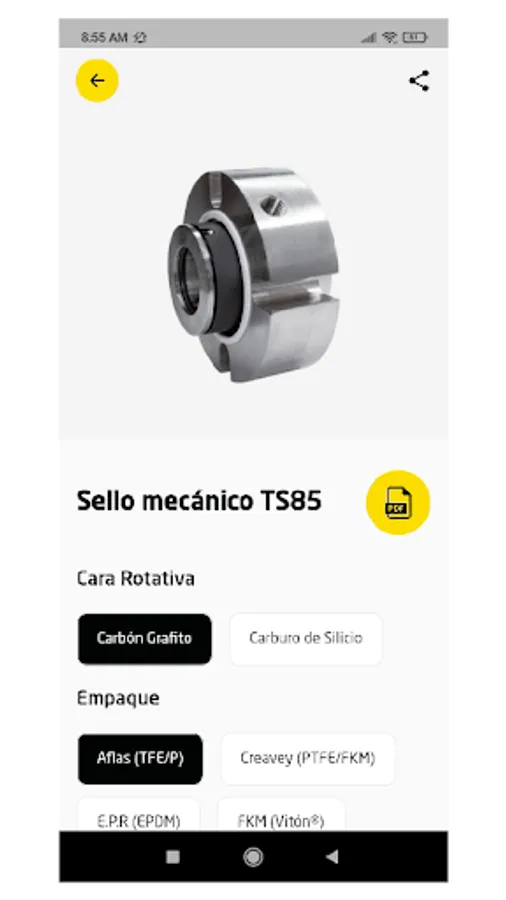Tap the yellow back arrow button
This screenshot has height=900, width=506.
pyautogui.click(x=97, y=81)
